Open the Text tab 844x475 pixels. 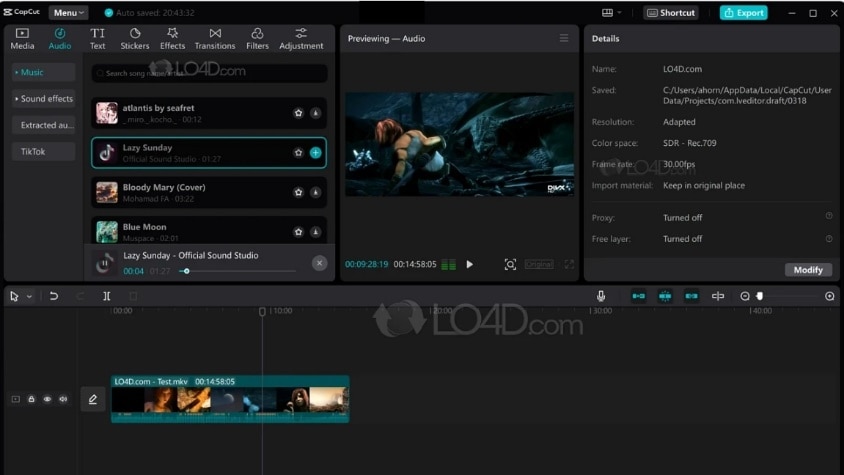(97, 39)
